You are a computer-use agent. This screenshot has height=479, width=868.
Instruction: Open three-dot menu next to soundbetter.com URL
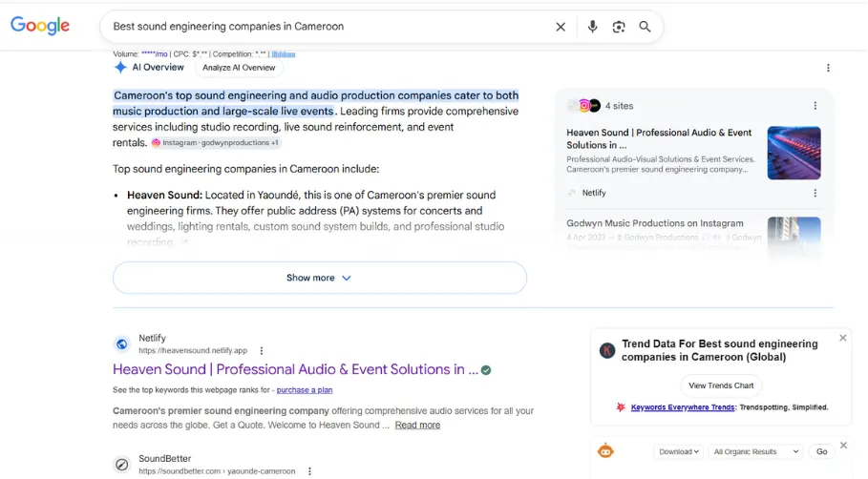click(x=309, y=471)
